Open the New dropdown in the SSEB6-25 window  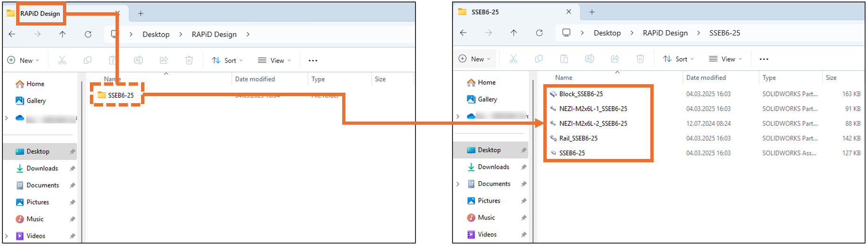pos(475,59)
